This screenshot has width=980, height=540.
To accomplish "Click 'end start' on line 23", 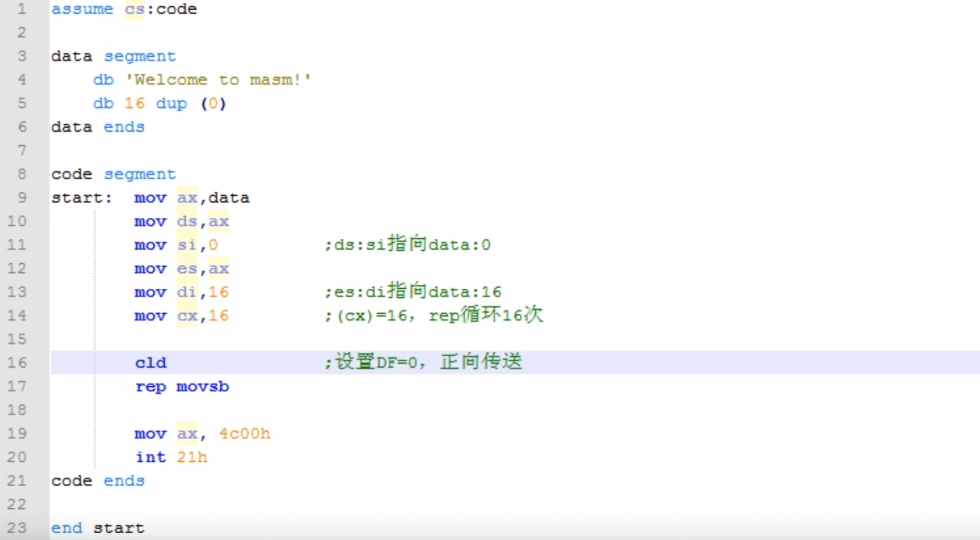I will pyautogui.click(x=98, y=528).
